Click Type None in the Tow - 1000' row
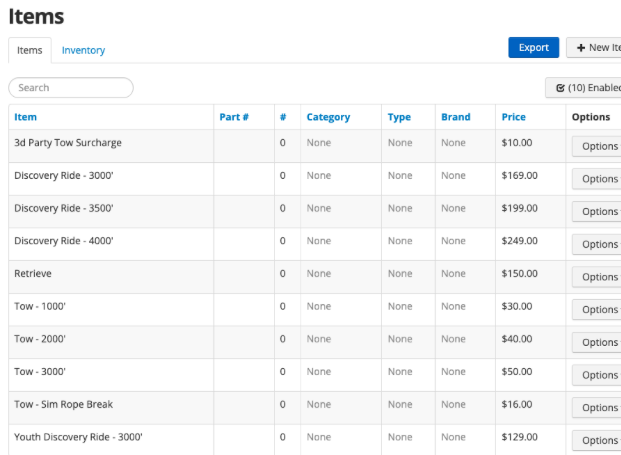621x455 pixels. (400, 306)
